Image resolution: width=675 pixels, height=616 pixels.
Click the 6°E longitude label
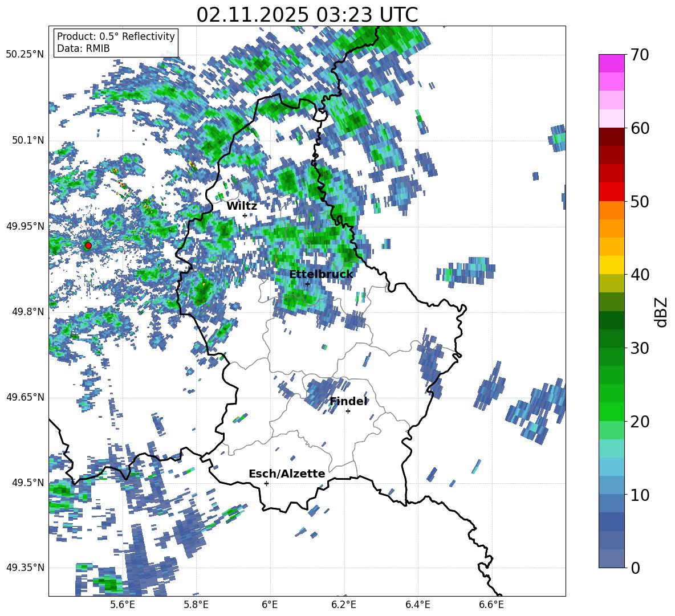[270, 605]
